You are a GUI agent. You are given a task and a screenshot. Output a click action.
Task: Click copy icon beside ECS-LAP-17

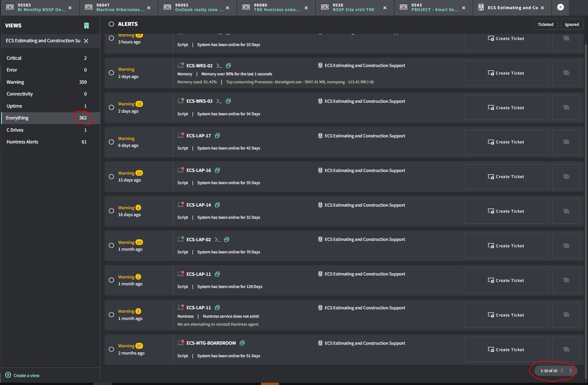(x=218, y=136)
